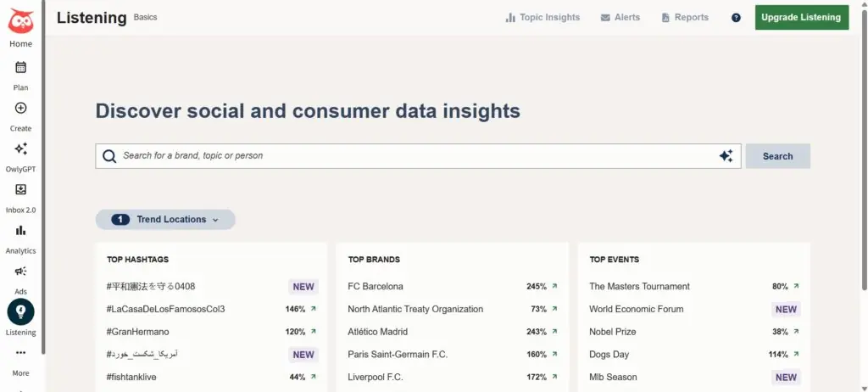Select the Listening lightbulb icon

click(x=20, y=312)
